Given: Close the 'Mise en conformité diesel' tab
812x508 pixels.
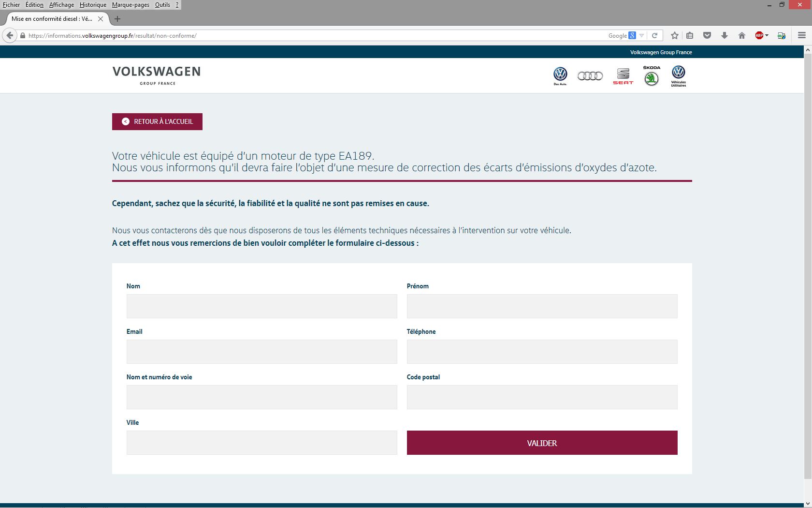Looking at the screenshot, I should [x=101, y=19].
